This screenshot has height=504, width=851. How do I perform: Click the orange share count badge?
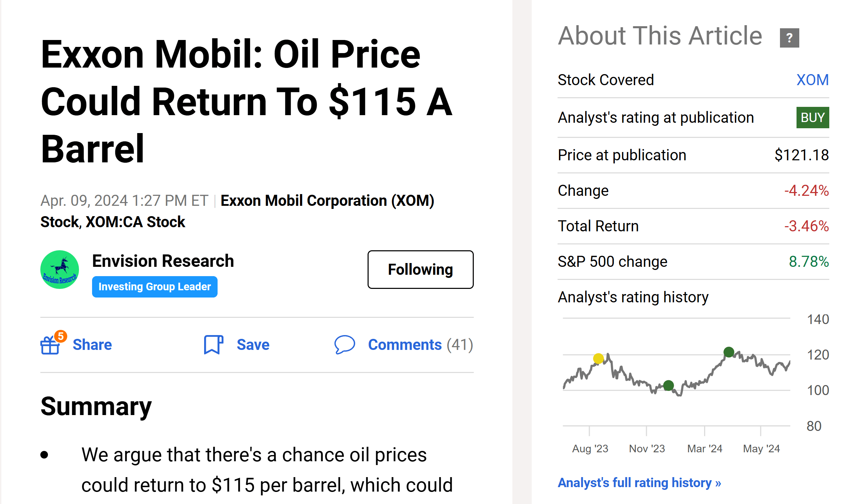(61, 336)
